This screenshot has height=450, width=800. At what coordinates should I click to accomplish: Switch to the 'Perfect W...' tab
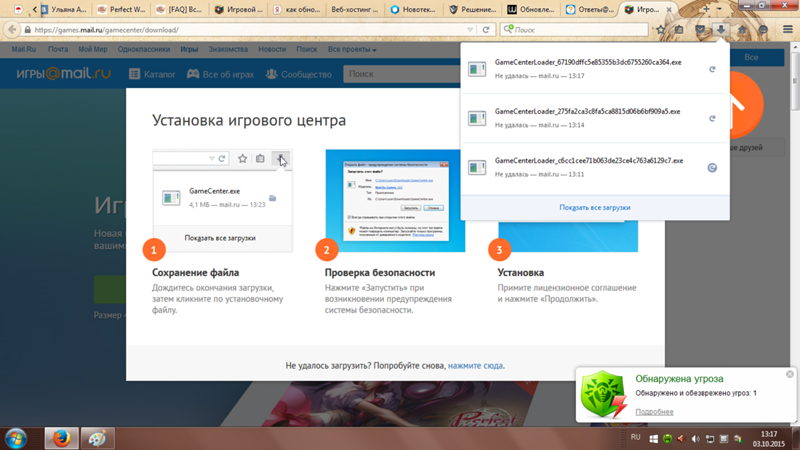122,9
